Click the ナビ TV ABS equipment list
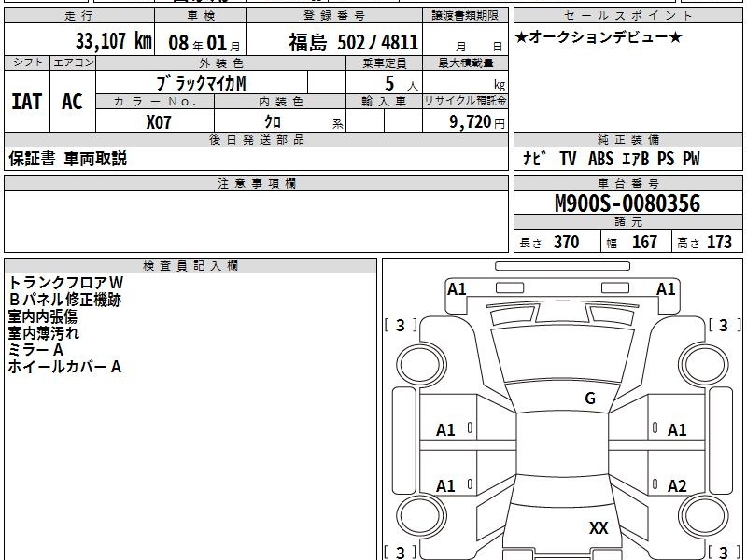Image resolution: width=747 pixels, height=560 pixels. [612, 159]
